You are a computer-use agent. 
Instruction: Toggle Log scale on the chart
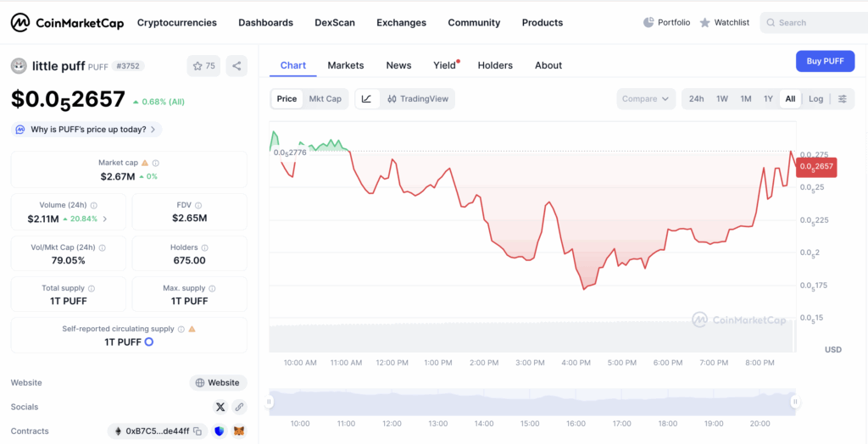[815, 99]
